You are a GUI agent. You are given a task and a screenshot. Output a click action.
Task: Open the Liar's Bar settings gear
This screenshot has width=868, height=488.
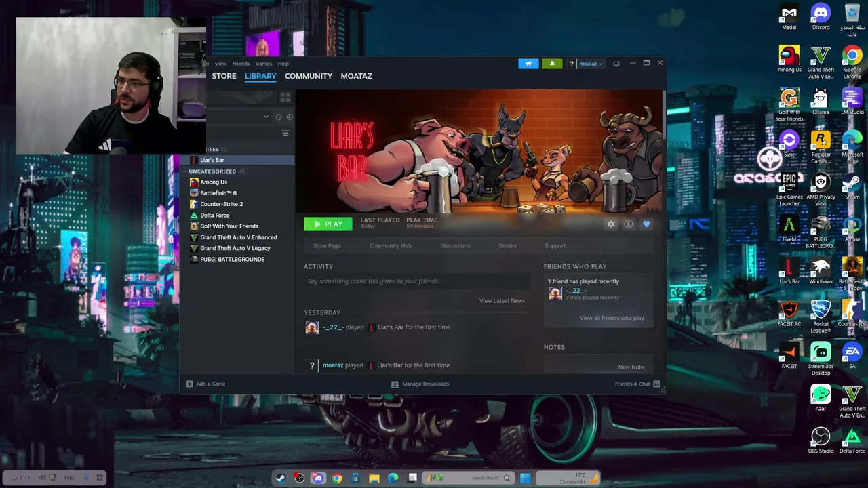611,224
